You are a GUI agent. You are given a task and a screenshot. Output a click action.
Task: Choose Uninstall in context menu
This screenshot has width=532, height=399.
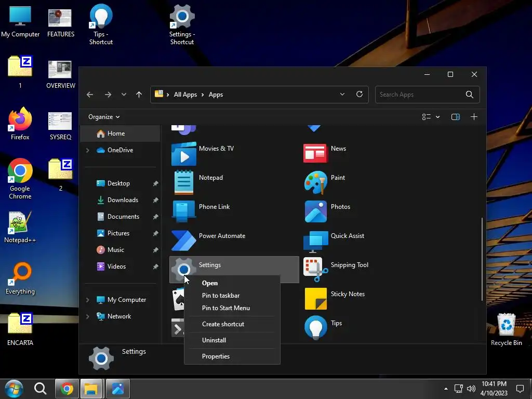tap(232, 340)
